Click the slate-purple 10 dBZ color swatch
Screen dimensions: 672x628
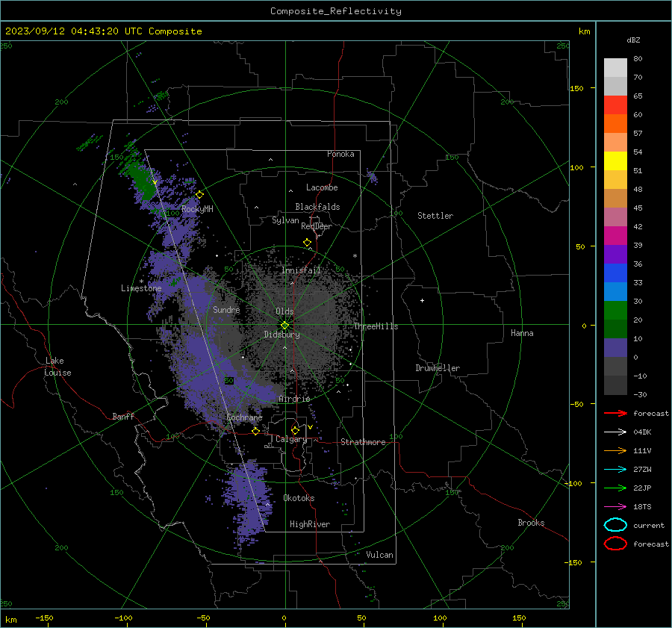[x=615, y=348]
